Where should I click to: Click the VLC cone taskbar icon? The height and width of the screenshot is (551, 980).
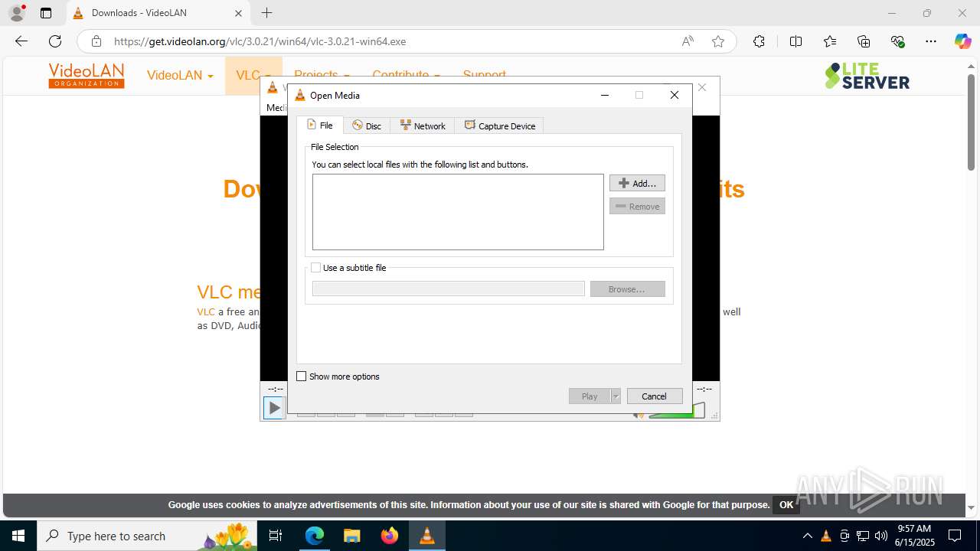point(427,536)
